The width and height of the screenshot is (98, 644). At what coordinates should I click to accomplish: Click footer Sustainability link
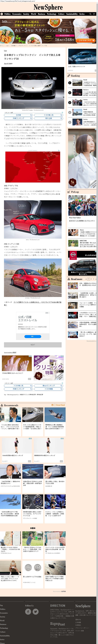click(x=5, y=636)
